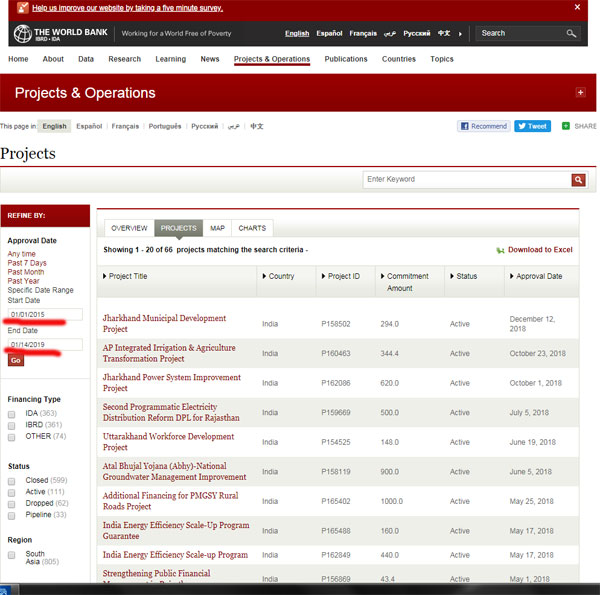Filter approval date by Past 7 Days
Viewport: 600px width, 595px height.
(27, 263)
